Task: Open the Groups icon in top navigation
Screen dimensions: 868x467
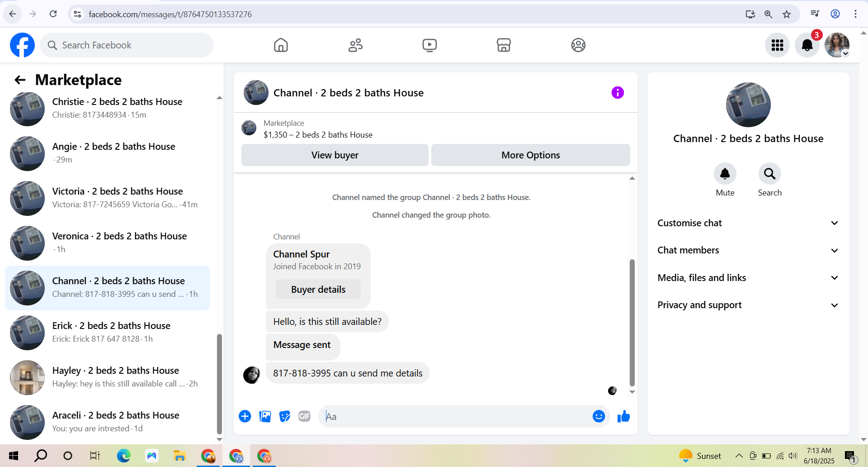Action: 578,45
